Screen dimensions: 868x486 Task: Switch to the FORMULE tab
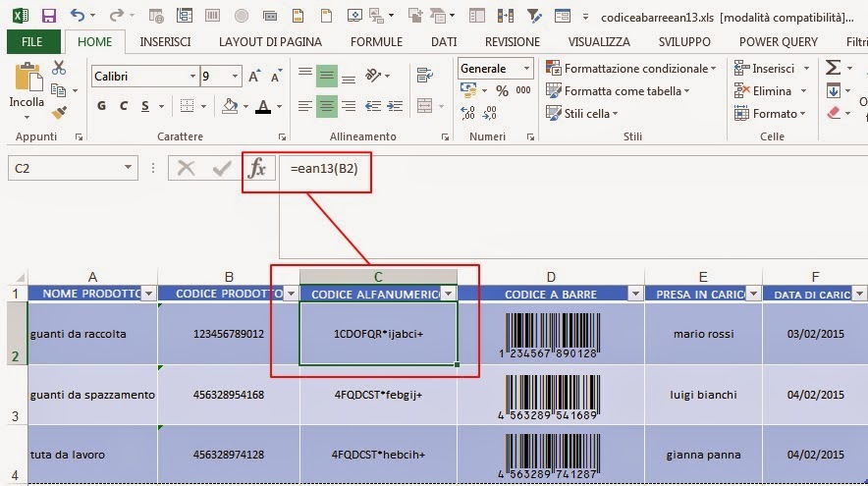pyautogui.click(x=376, y=42)
